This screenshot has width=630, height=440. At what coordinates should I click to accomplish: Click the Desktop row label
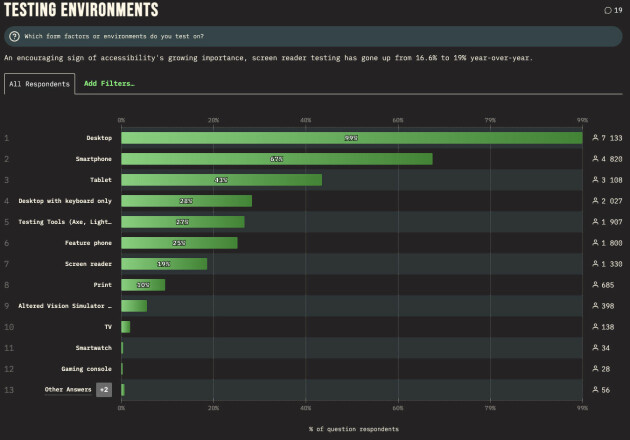pos(99,138)
